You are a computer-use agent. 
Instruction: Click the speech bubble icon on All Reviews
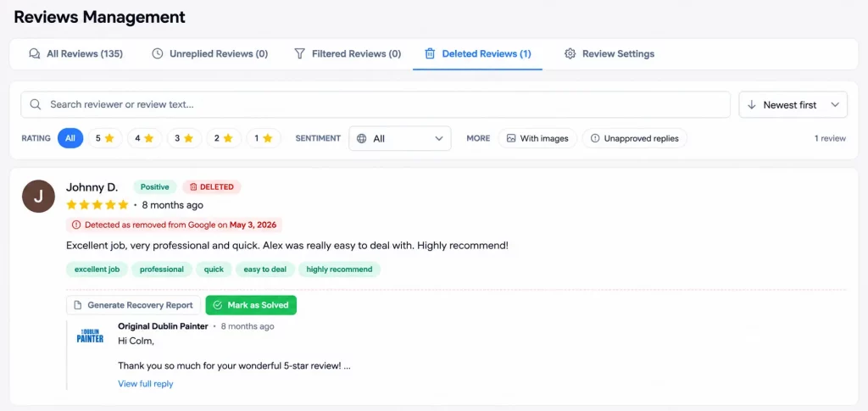click(34, 53)
